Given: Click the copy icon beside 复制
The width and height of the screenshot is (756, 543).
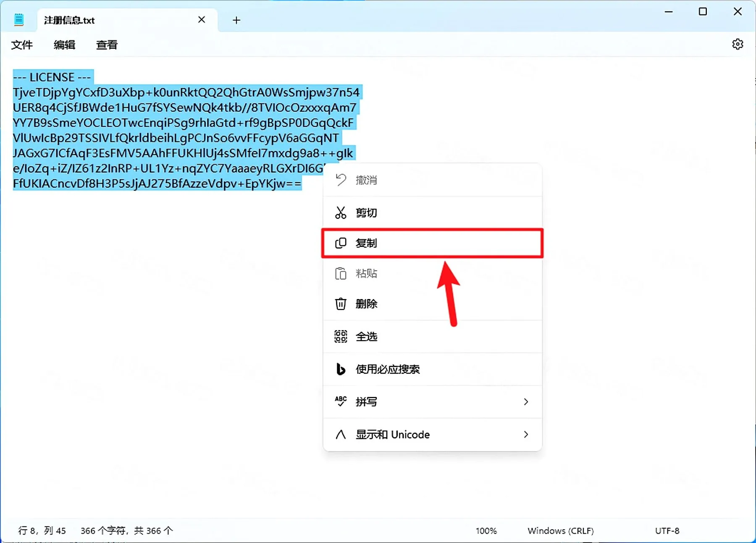Looking at the screenshot, I should tap(341, 243).
